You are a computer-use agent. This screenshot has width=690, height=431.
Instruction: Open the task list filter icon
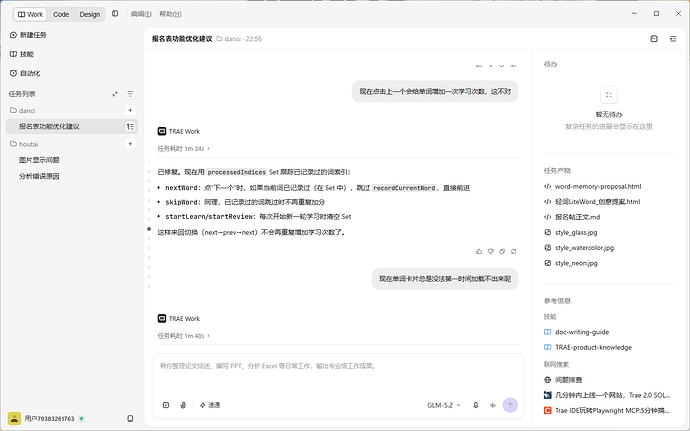(x=130, y=94)
